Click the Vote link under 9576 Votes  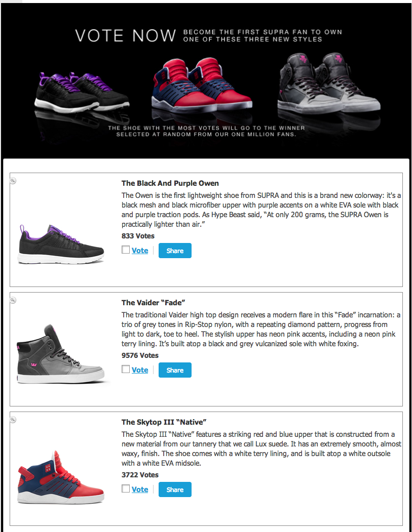140,370
